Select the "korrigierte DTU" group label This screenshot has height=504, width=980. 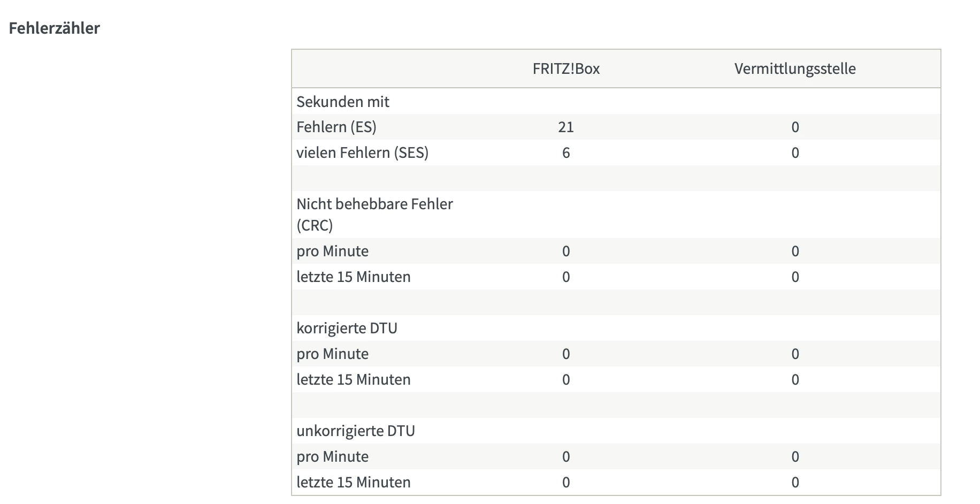click(x=347, y=328)
